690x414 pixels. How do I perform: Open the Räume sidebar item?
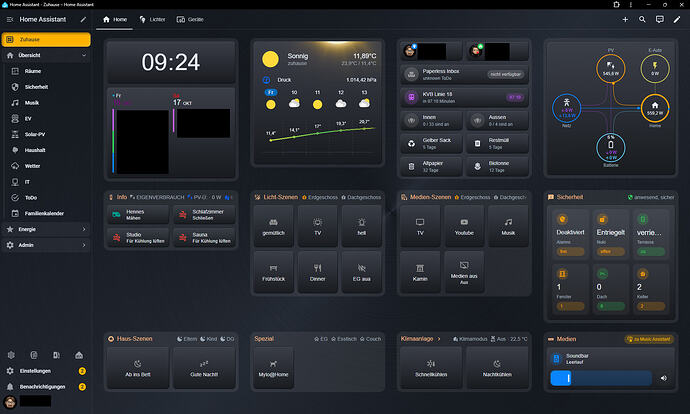(46, 71)
